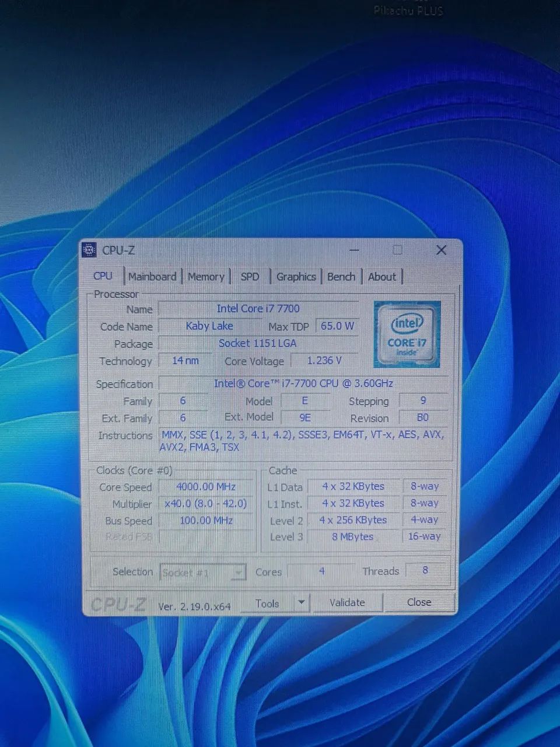The width and height of the screenshot is (560, 747).
Task: Expand the Tools dropdown arrow
Action: click(x=301, y=602)
